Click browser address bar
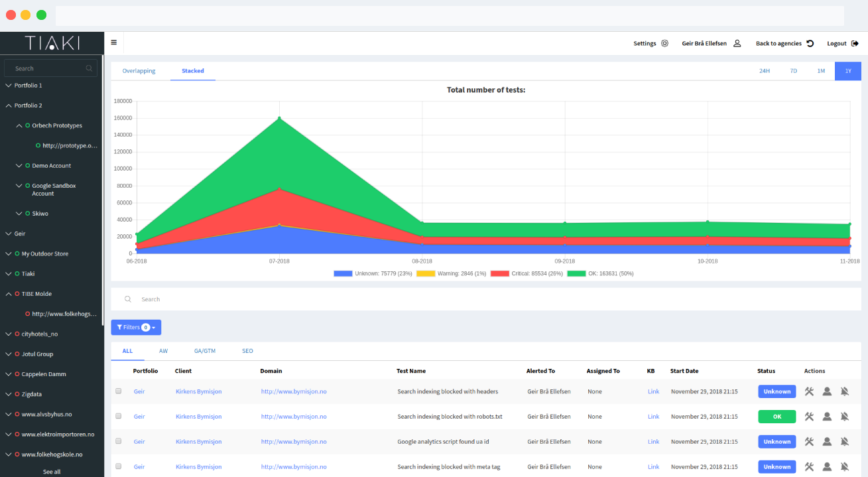Screen dimensions: 868x477 click(x=450, y=15)
